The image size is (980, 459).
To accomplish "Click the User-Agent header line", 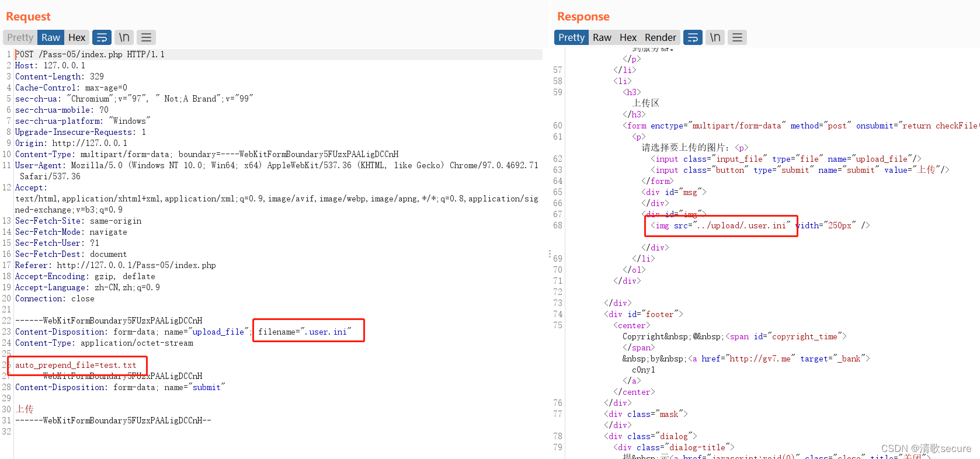I will pyautogui.click(x=277, y=171).
